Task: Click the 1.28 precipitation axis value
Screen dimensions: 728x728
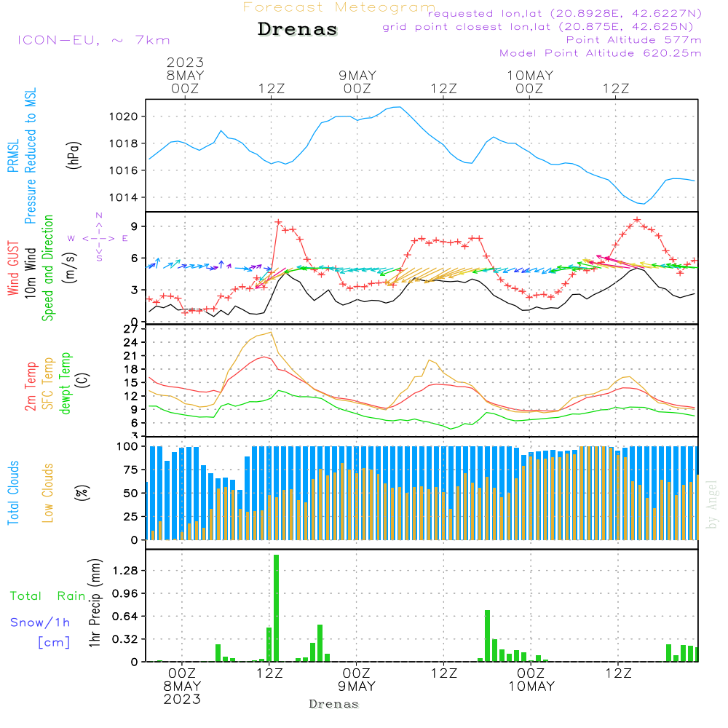Action: [x=125, y=570]
